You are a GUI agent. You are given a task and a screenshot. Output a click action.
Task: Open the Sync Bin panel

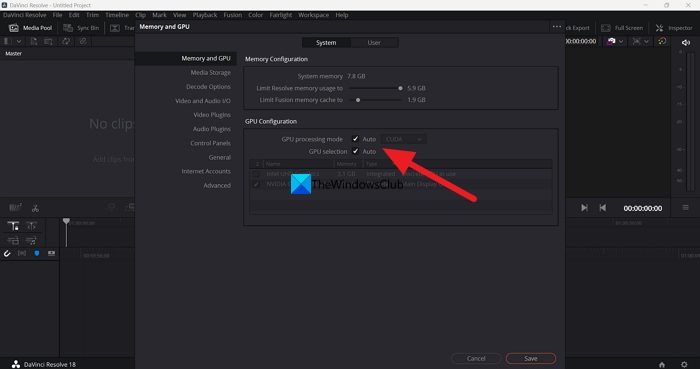[81, 28]
